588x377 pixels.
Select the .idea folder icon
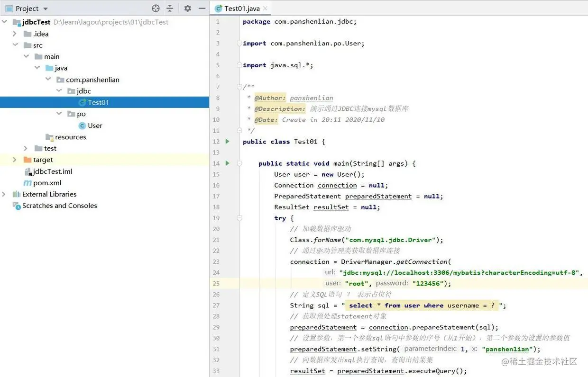pyautogui.click(x=28, y=34)
